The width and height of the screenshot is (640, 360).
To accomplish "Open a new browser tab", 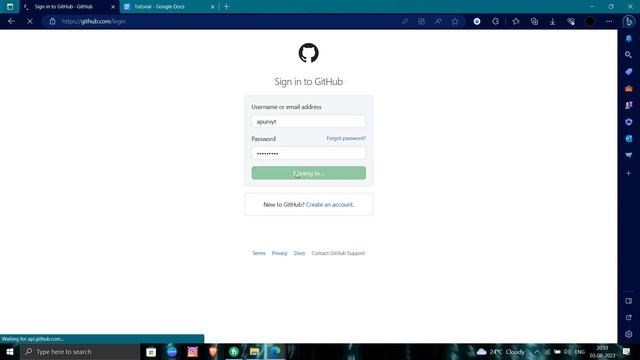I will coord(227,7).
